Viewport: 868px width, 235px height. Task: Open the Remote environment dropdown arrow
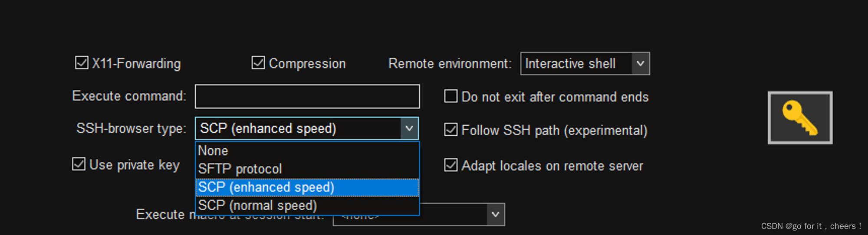[640, 64]
